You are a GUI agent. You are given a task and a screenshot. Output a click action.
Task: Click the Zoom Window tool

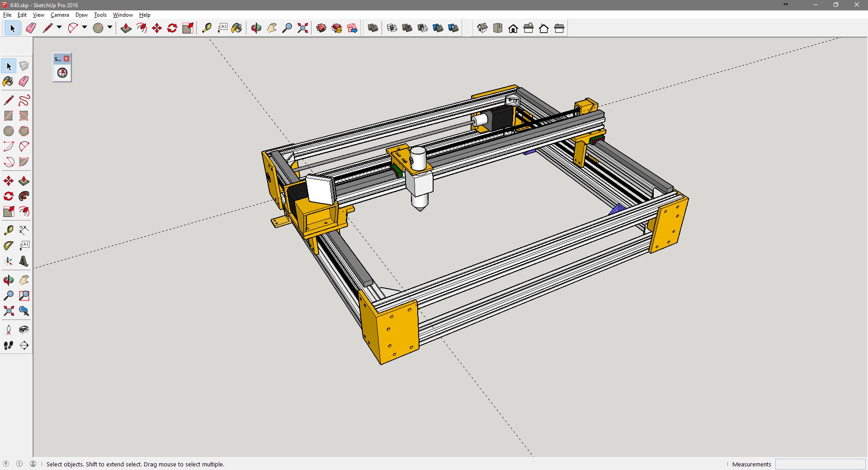pyautogui.click(x=24, y=296)
